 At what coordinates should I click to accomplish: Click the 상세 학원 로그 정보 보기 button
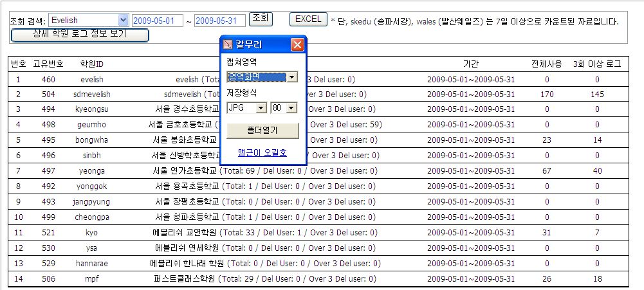(x=80, y=34)
